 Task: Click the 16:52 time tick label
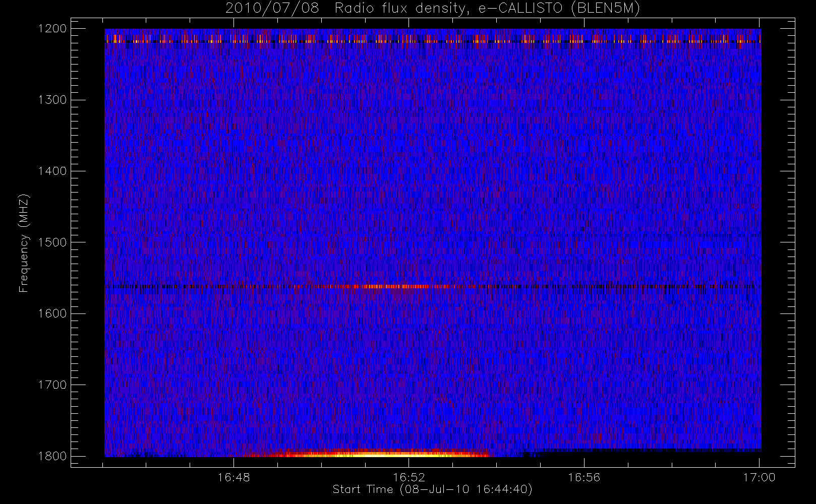[409, 477]
